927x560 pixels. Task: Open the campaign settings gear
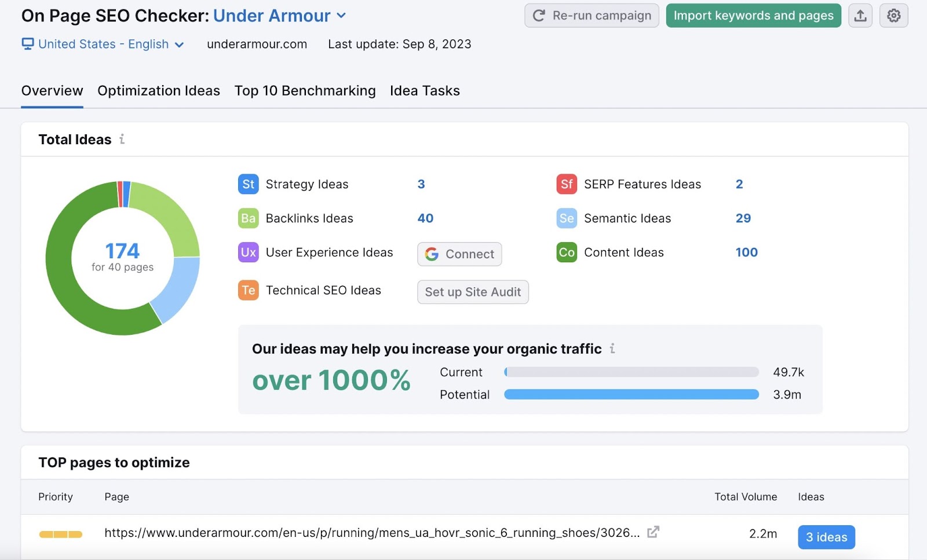tap(893, 16)
